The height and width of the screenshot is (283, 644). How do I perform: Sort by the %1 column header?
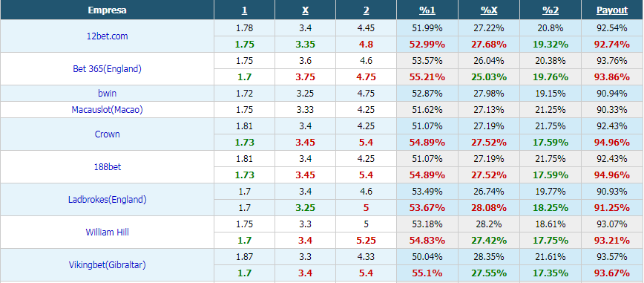pyautogui.click(x=427, y=10)
